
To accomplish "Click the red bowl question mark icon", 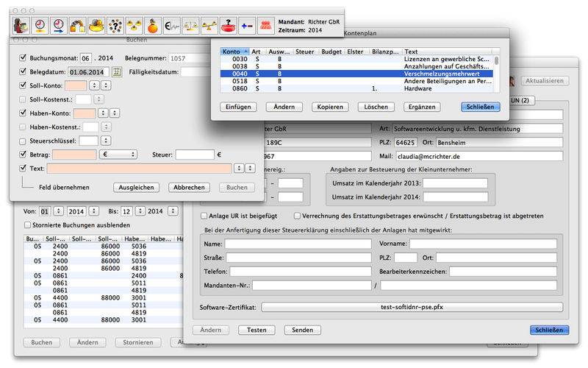I will 228,26.
